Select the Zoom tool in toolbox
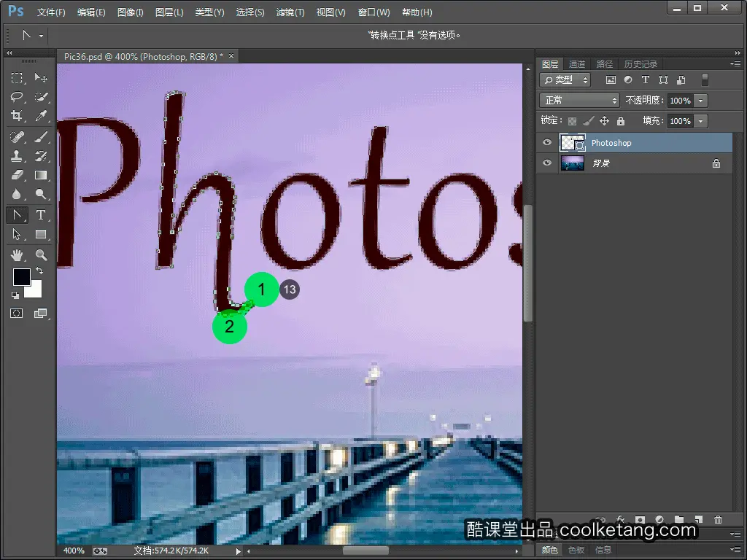The image size is (747, 560). [41, 255]
